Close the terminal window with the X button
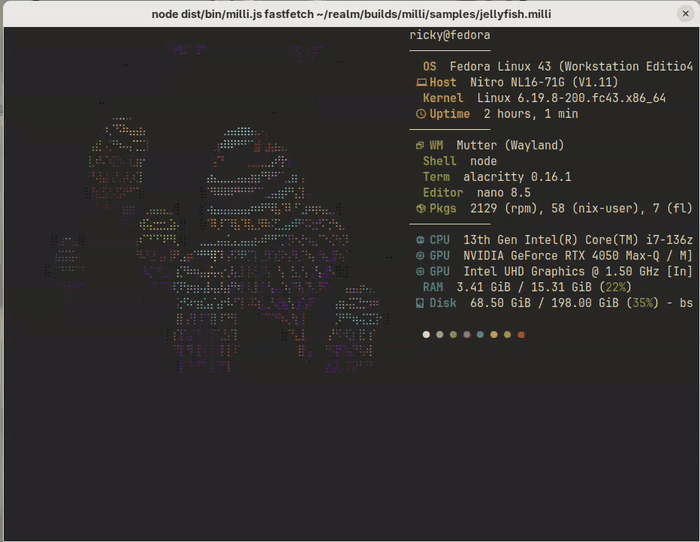The image size is (700, 542). point(685,14)
